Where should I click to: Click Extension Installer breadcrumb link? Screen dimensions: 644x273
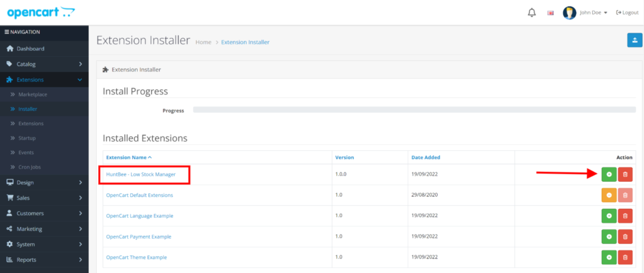[x=245, y=42]
